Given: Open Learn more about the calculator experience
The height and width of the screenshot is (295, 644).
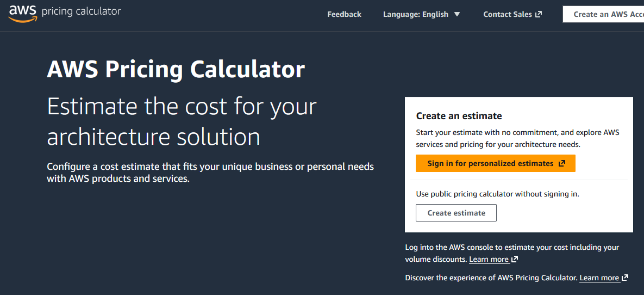Looking at the screenshot, I should (x=599, y=278).
